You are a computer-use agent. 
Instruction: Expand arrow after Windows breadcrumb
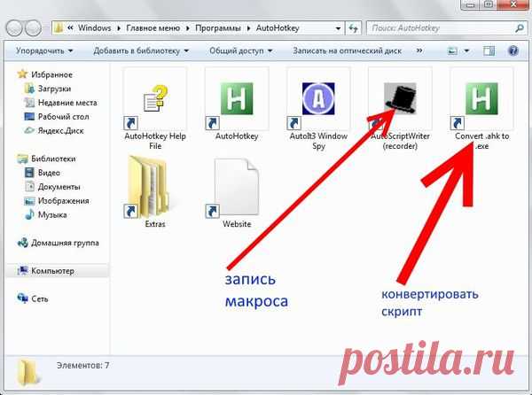pyautogui.click(x=119, y=28)
